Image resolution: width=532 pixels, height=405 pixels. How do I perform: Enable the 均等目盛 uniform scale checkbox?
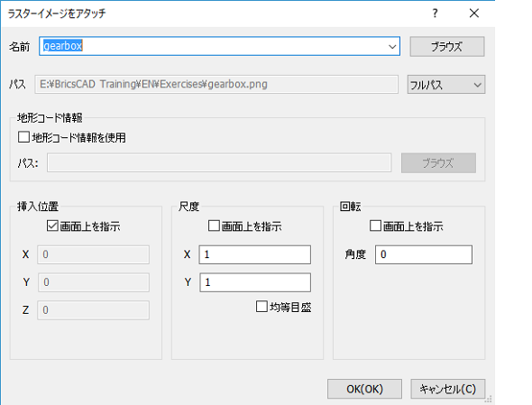pyautogui.click(x=261, y=307)
